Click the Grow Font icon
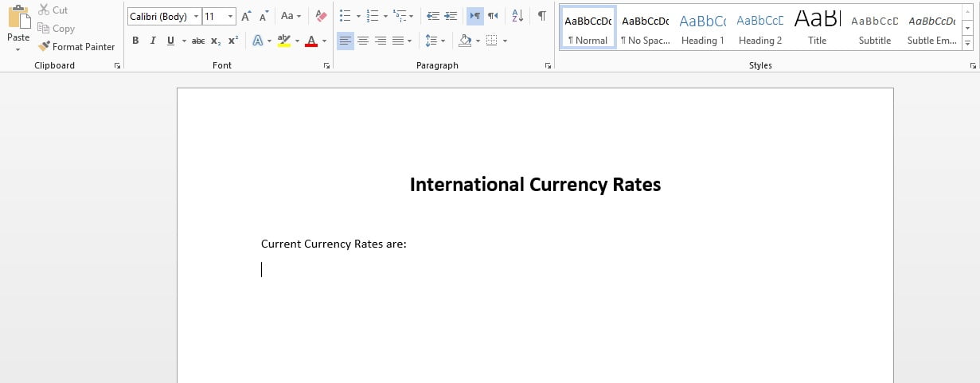The height and width of the screenshot is (383, 980). (x=246, y=16)
